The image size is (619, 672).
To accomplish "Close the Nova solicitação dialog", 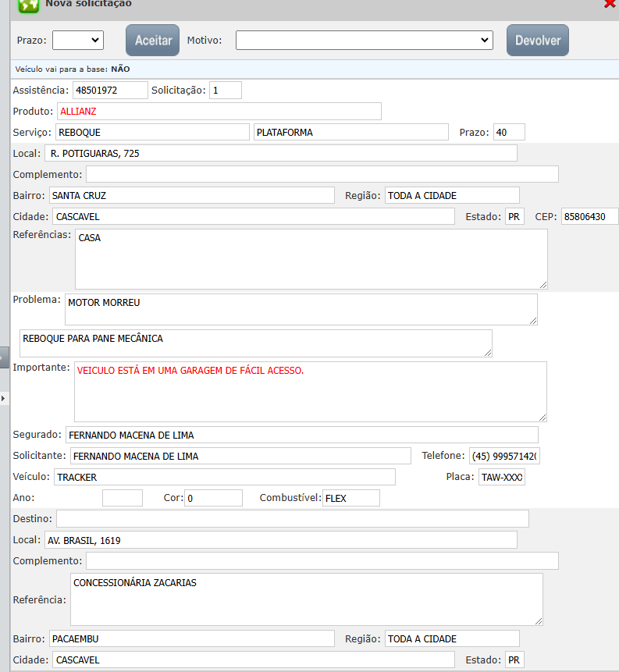I will [x=610, y=3].
